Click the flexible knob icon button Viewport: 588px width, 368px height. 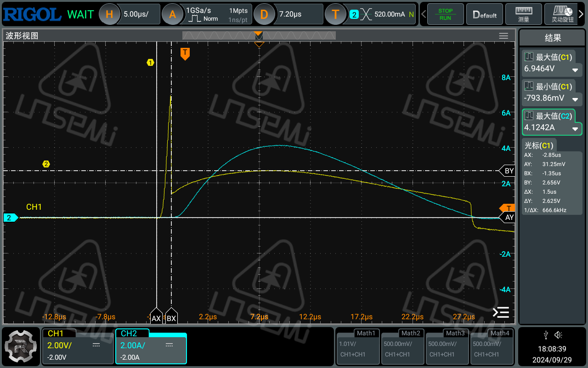point(562,14)
